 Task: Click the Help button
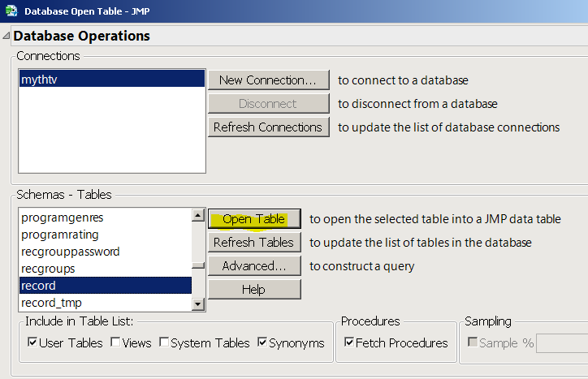tap(254, 289)
